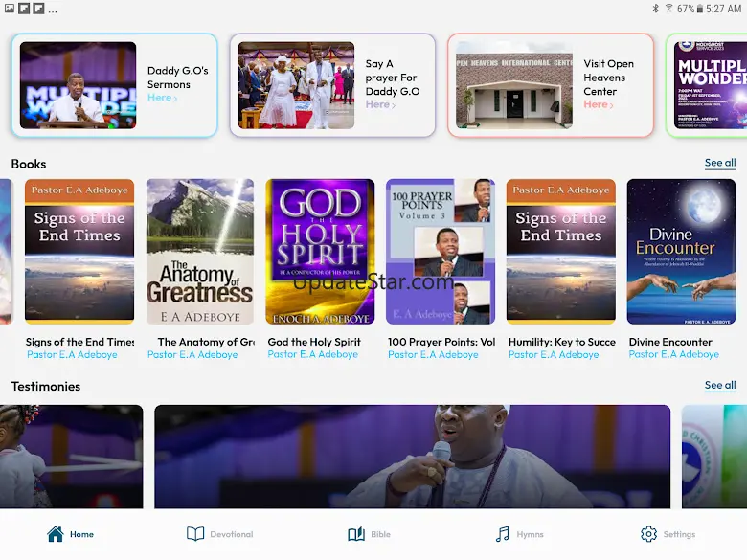Open the testimony video with the child

[72, 457]
